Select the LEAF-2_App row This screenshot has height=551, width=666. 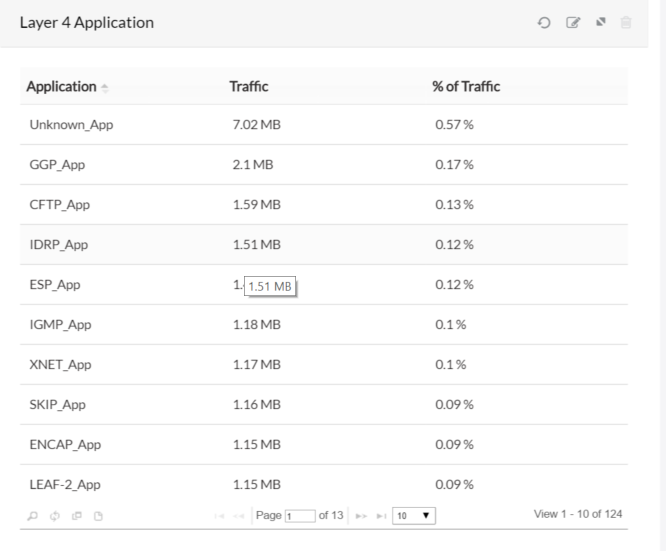tap(323, 484)
